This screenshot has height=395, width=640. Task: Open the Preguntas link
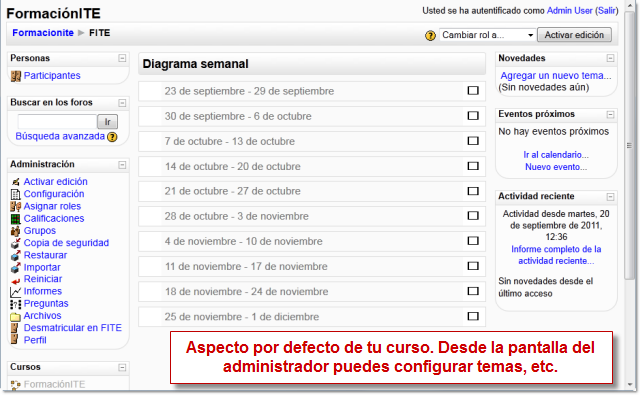(x=46, y=304)
